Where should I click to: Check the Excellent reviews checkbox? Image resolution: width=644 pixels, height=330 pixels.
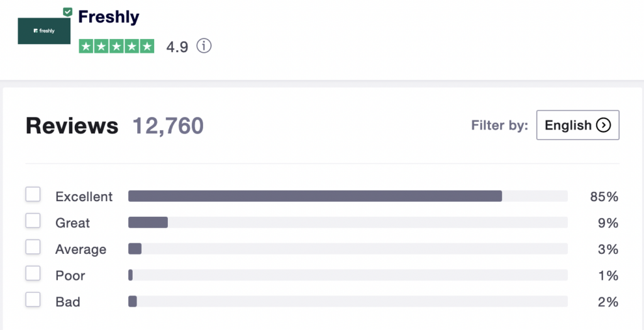pyautogui.click(x=33, y=195)
